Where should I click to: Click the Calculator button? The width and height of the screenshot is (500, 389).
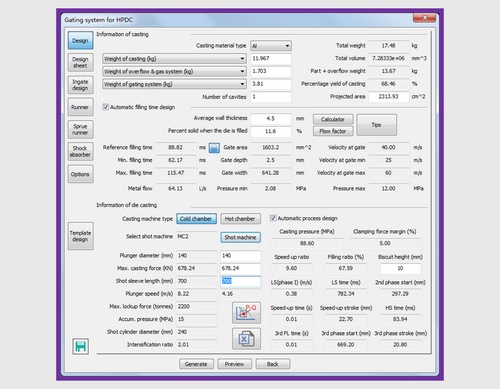click(333, 119)
